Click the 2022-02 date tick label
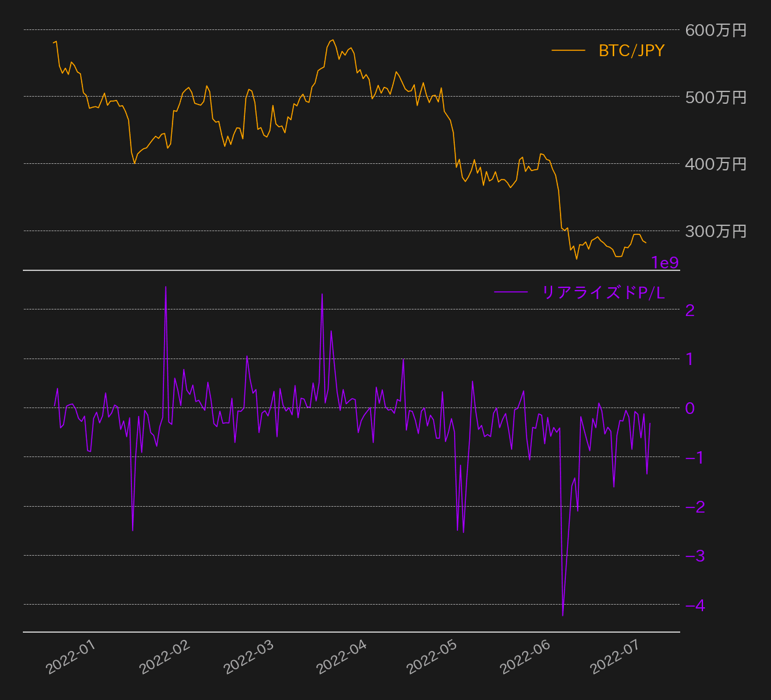 coord(165,656)
